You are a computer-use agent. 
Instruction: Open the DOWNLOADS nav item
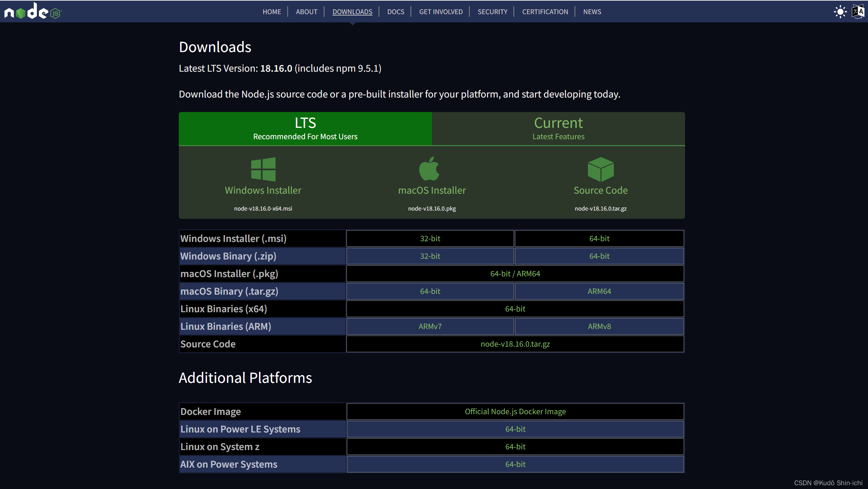point(352,12)
